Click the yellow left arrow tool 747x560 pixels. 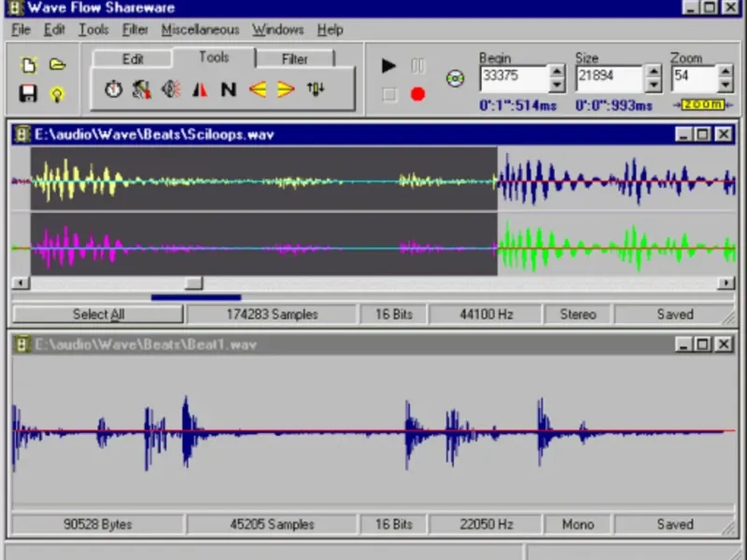pyautogui.click(x=258, y=90)
